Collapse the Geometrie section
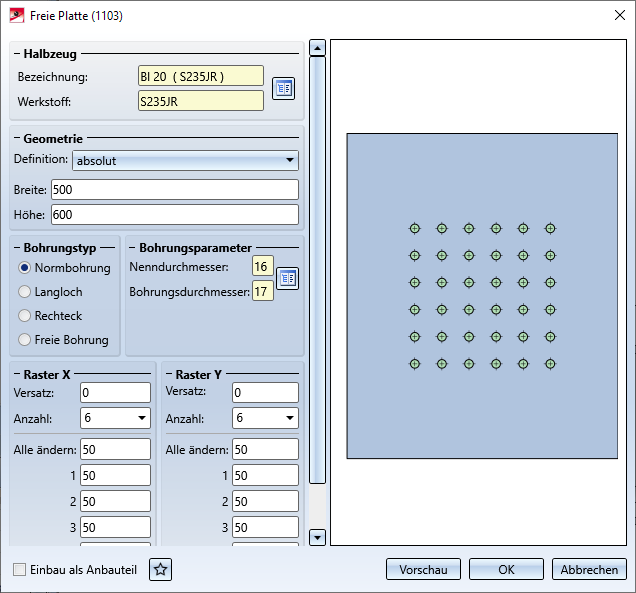636x593 pixels. coord(16,138)
